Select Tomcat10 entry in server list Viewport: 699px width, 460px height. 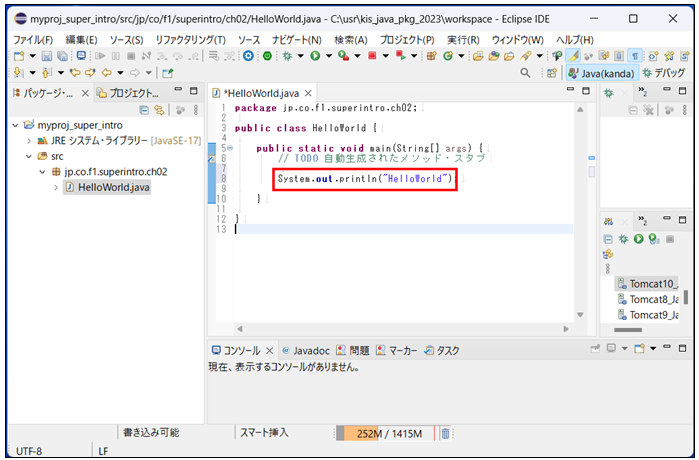click(x=652, y=283)
